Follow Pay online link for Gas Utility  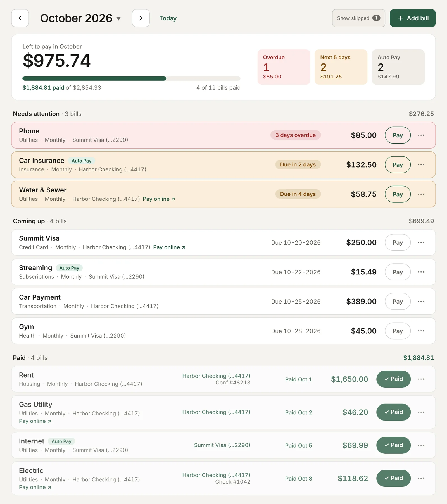pyautogui.click(x=35, y=421)
